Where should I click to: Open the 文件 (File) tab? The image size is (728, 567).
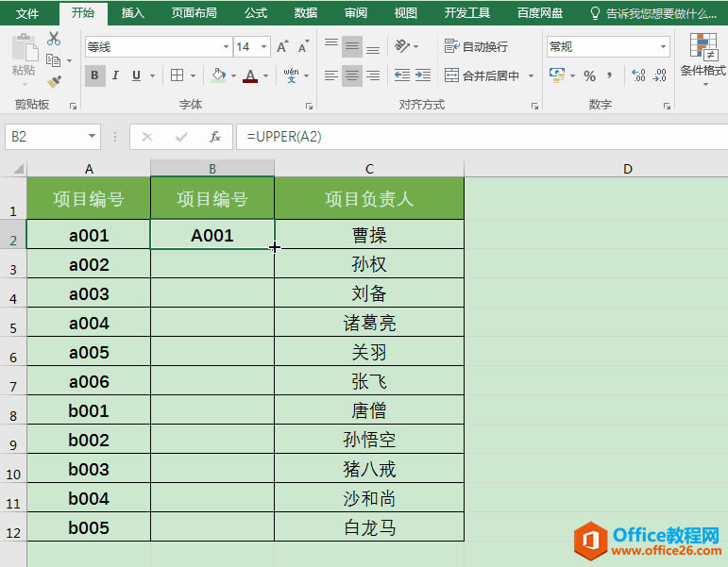pyautogui.click(x=27, y=13)
